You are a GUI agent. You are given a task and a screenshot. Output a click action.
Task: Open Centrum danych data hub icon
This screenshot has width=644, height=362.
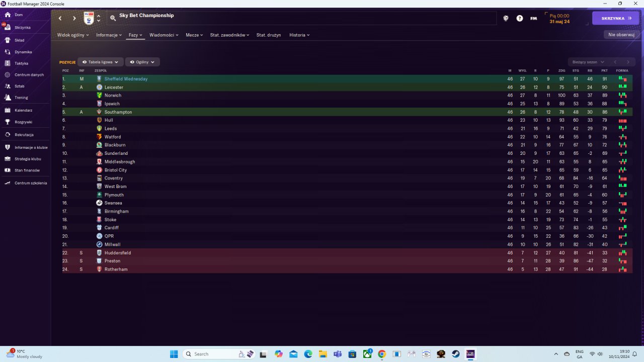pyautogui.click(x=8, y=74)
